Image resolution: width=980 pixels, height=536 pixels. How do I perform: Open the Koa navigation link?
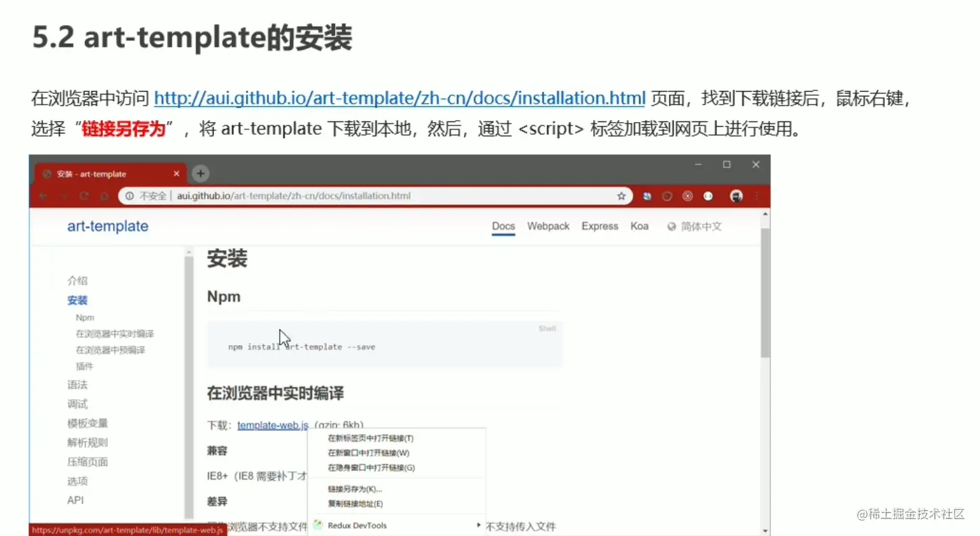tap(640, 227)
